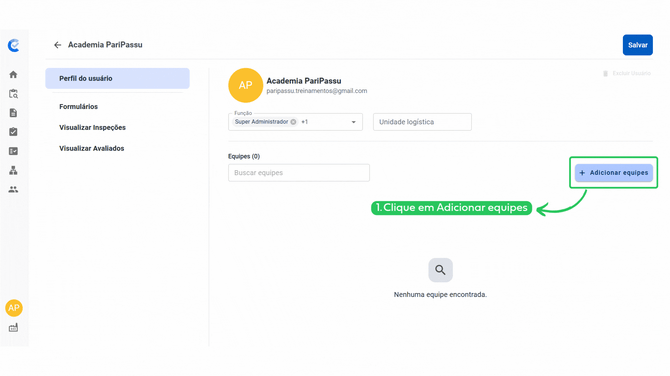Image resolution: width=670 pixels, height=376 pixels.
Task: Click the Academia PariPassu profile name
Action: tap(304, 81)
